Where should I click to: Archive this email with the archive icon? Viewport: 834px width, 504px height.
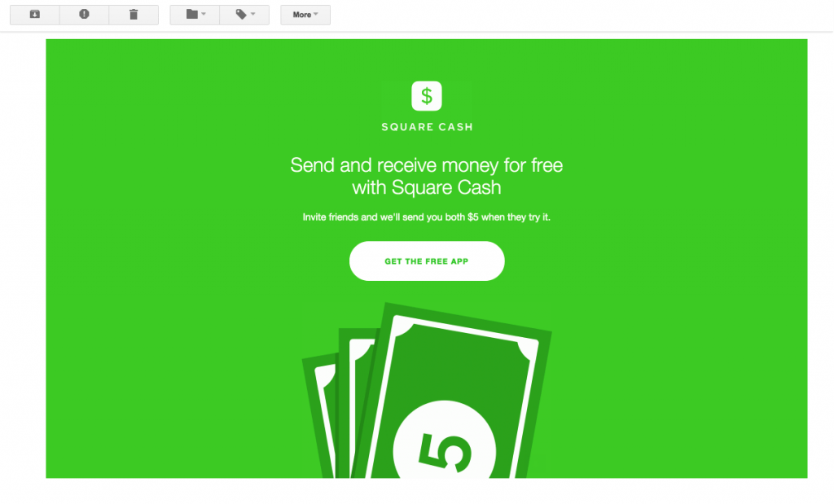pos(34,15)
